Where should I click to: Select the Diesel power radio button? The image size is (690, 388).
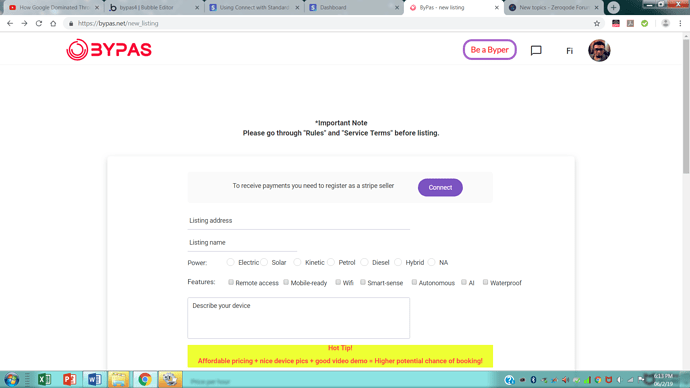pyautogui.click(x=364, y=262)
